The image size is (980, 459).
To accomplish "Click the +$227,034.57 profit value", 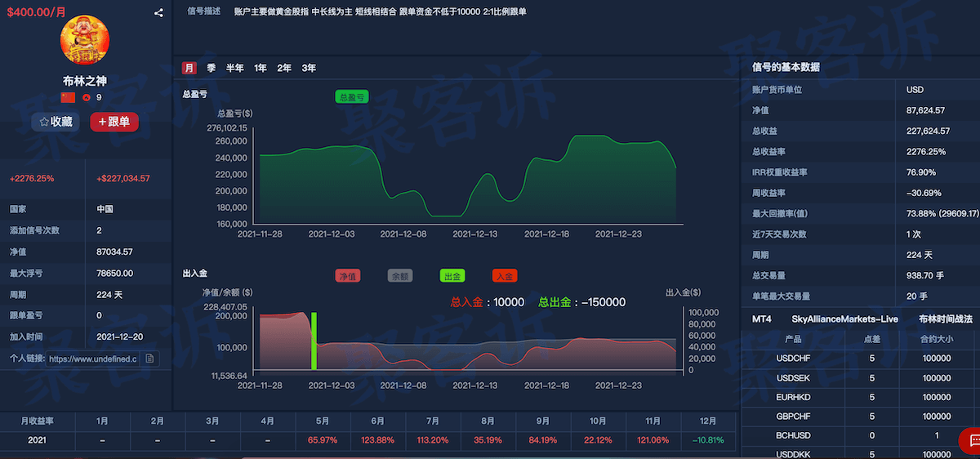I will [123, 178].
